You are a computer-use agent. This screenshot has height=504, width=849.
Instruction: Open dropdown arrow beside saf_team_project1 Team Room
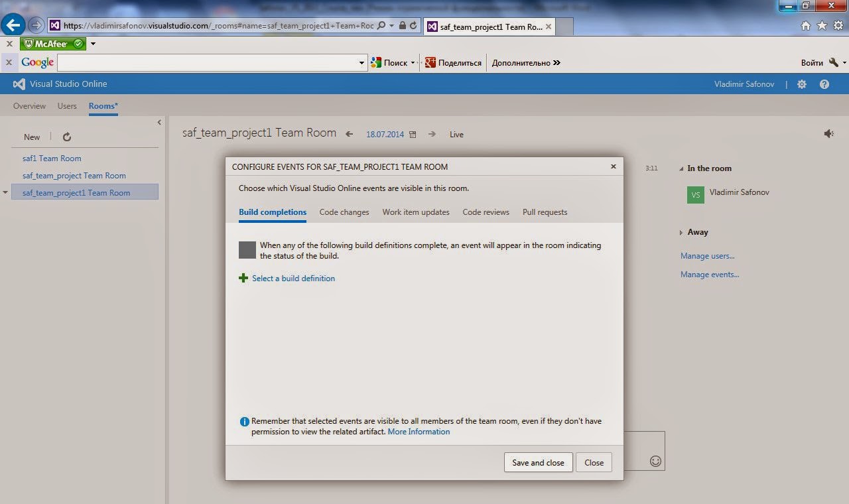(5, 192)
